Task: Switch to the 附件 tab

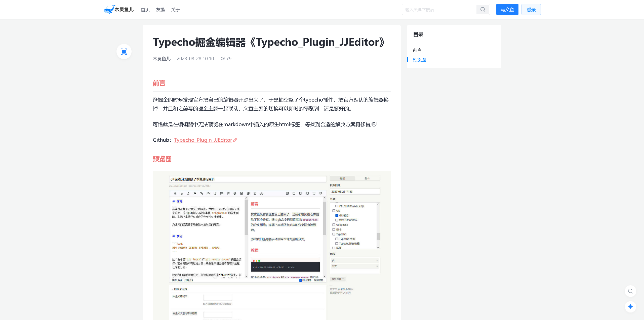Action: pyautogui.click(x=367, y=178)
